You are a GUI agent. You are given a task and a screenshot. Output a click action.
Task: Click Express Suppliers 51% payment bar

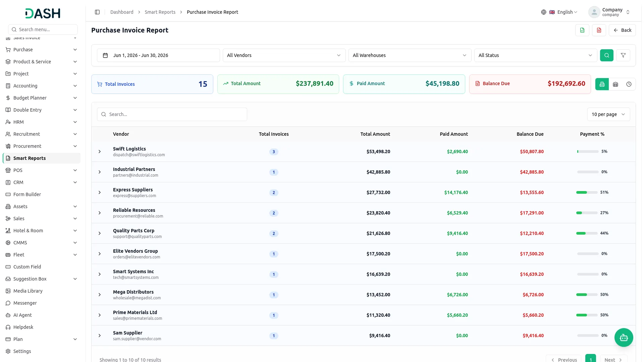[587, 192]
